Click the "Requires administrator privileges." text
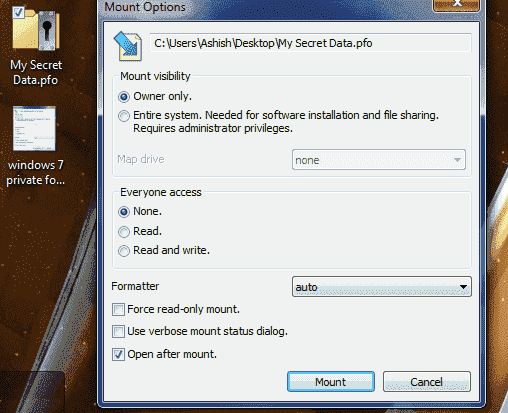The width and height of the screenshot is (508, 413). coord(213,128)
